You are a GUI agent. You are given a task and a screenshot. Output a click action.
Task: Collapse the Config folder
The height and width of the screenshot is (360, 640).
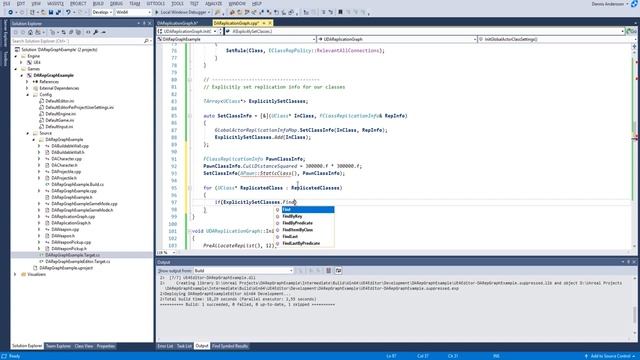click(x=28, y=95)
